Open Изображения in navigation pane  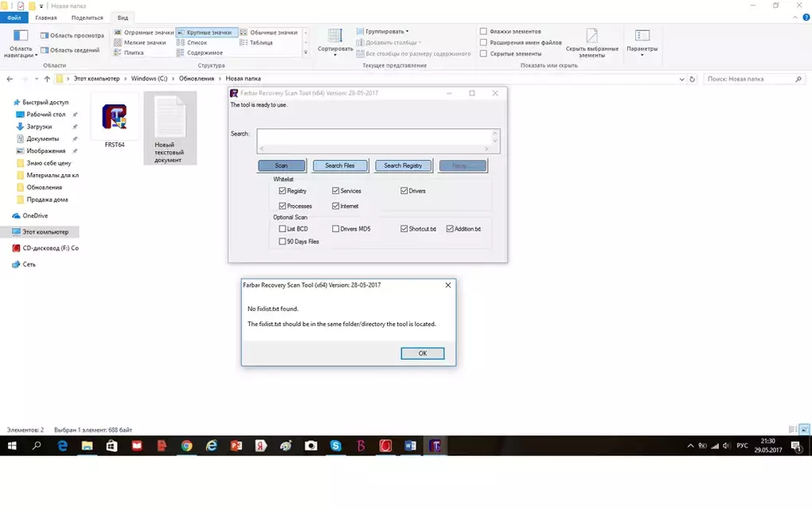pos(45,151)
